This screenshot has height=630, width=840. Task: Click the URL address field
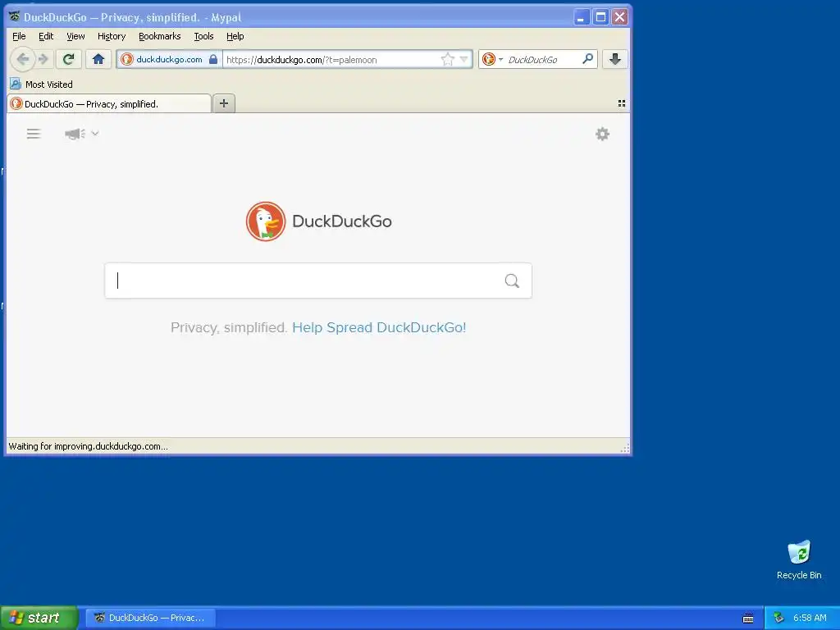click(332, 59)
